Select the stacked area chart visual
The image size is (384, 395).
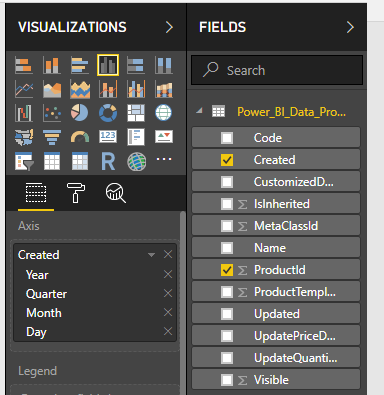80,89
